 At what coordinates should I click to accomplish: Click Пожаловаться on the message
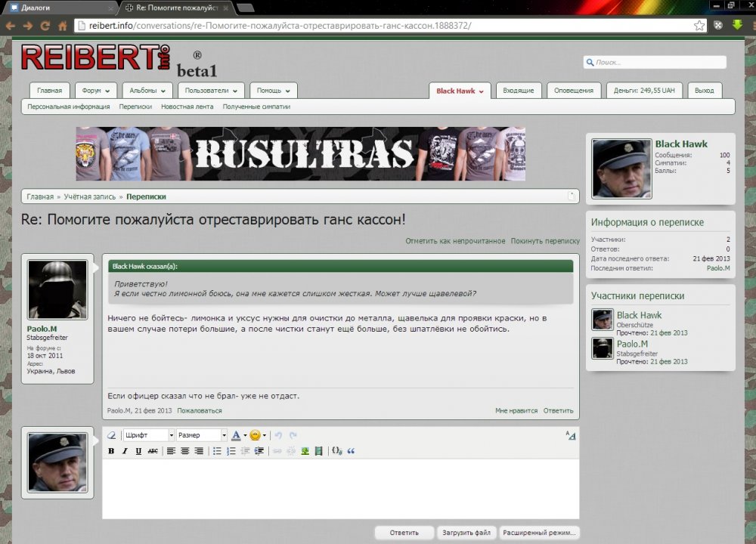tap(199, 410)
